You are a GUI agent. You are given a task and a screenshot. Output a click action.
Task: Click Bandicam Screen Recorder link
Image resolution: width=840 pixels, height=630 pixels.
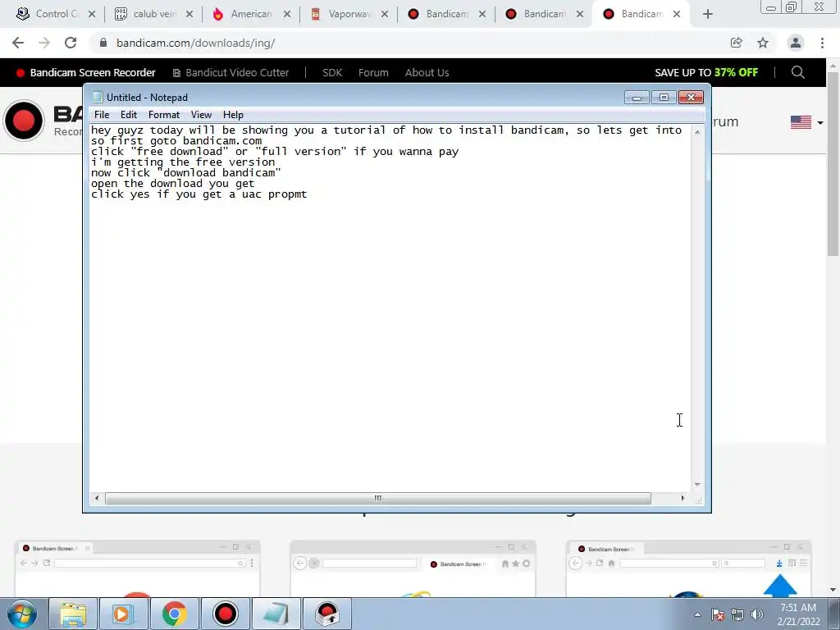(86, 72)
